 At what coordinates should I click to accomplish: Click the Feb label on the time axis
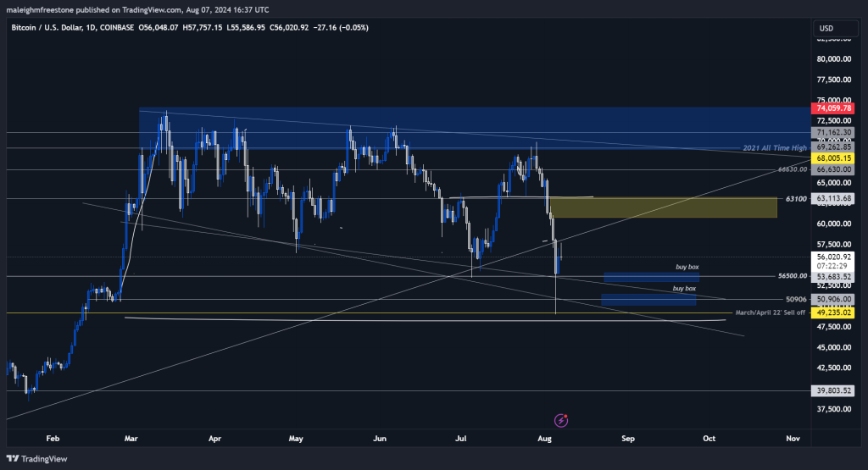tap(53, 439)
